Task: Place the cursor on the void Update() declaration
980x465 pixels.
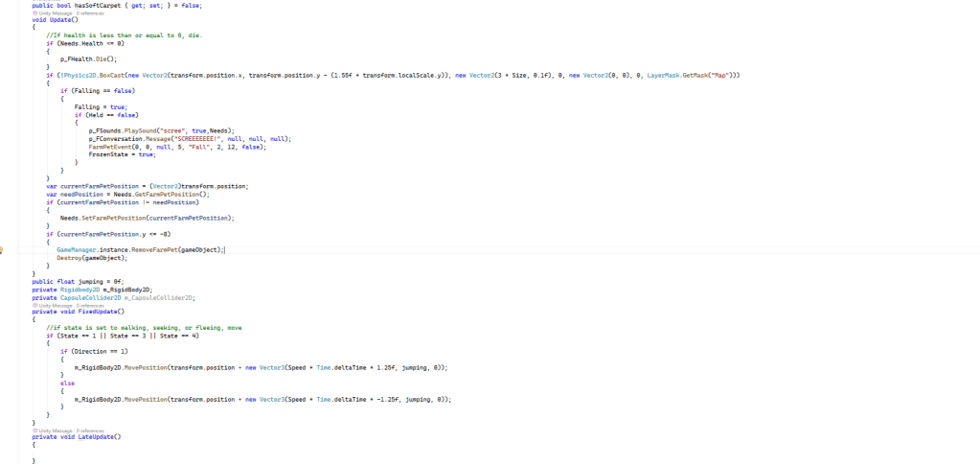Action: coord(55,19)
